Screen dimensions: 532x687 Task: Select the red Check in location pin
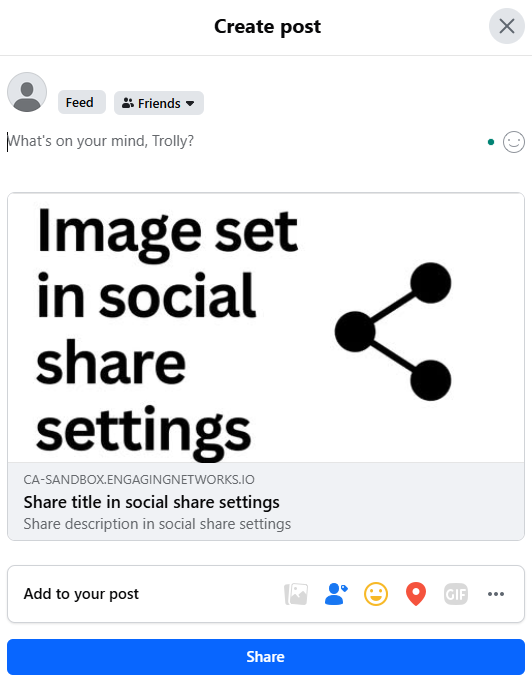coord(416,594)
